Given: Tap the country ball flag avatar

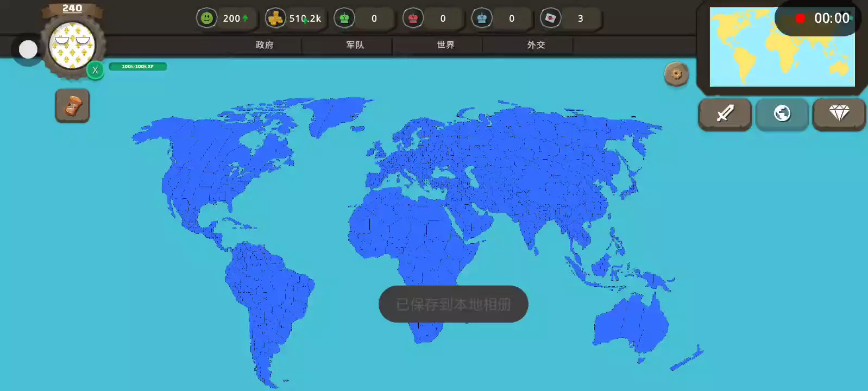Looking at the screenshot, I should click(72, 46).
